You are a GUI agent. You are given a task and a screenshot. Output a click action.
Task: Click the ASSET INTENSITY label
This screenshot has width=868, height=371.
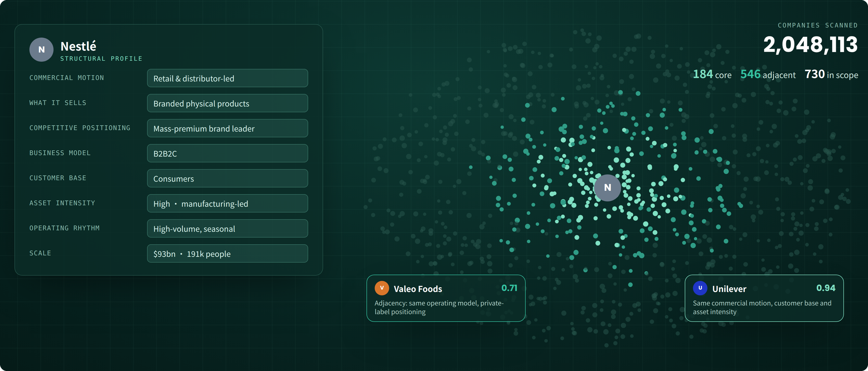pyautogui.click(x=62, y=203)
